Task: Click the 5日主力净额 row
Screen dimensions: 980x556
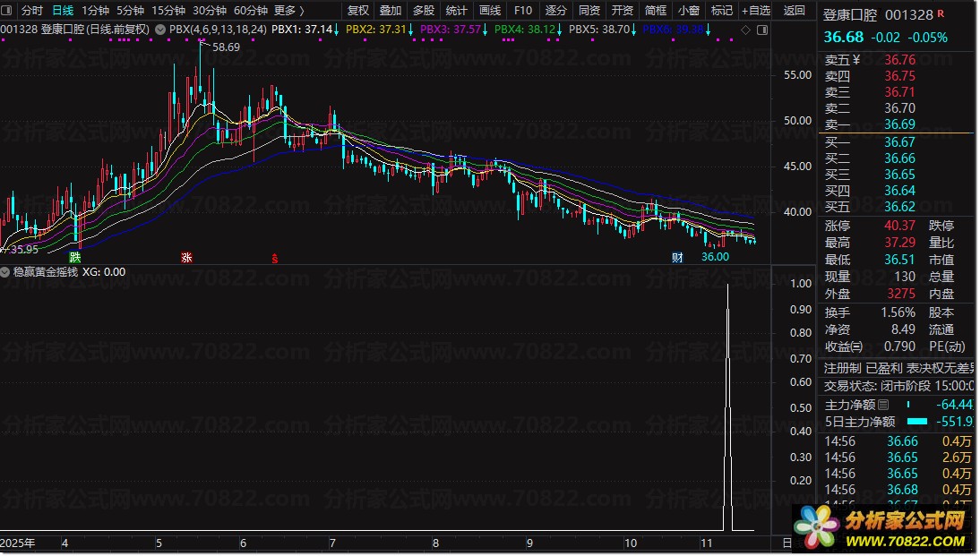Action: tap(898, 422)
